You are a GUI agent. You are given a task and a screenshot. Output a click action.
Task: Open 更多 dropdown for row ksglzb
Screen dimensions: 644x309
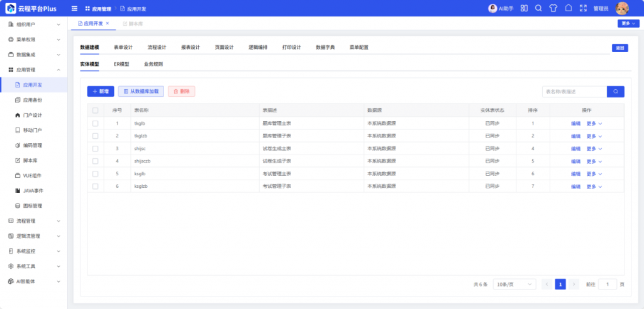coord(594,187)
